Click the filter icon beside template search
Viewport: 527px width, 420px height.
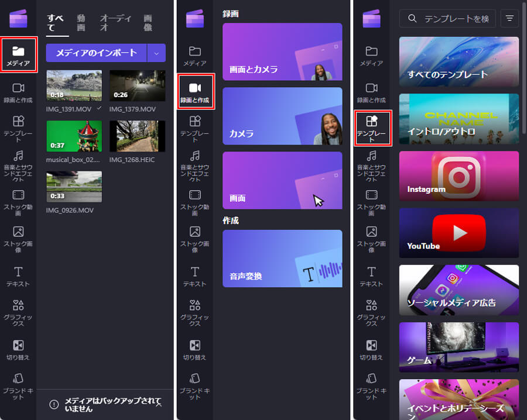click(x=509, y=18)
